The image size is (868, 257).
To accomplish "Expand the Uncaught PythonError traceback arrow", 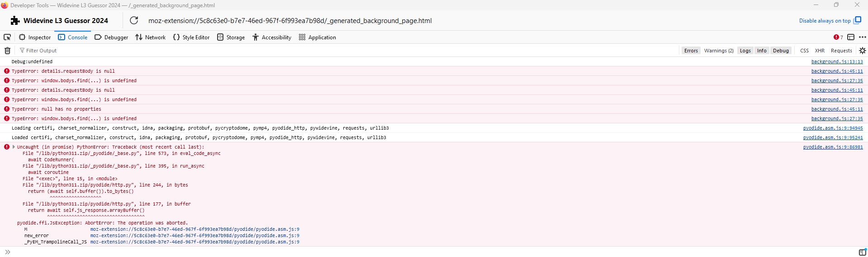I will click(14, 147).
